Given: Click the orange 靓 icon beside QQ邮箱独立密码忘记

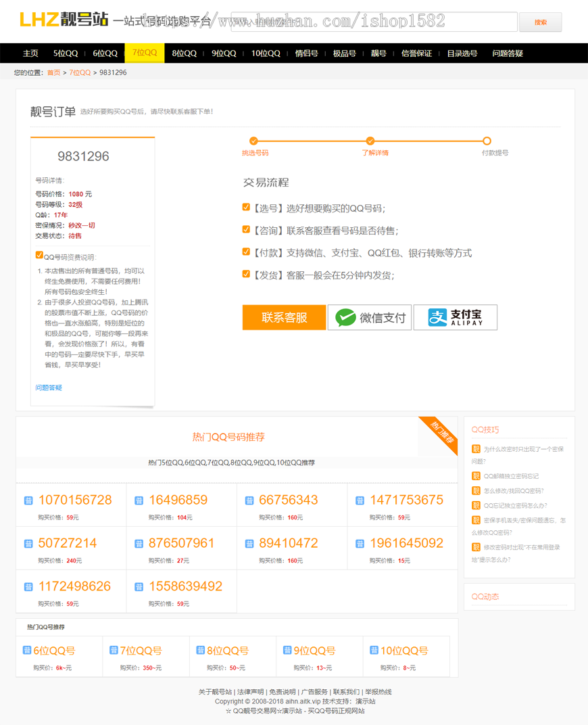Looking at the screenshot, I should click(x=476, y=476).
